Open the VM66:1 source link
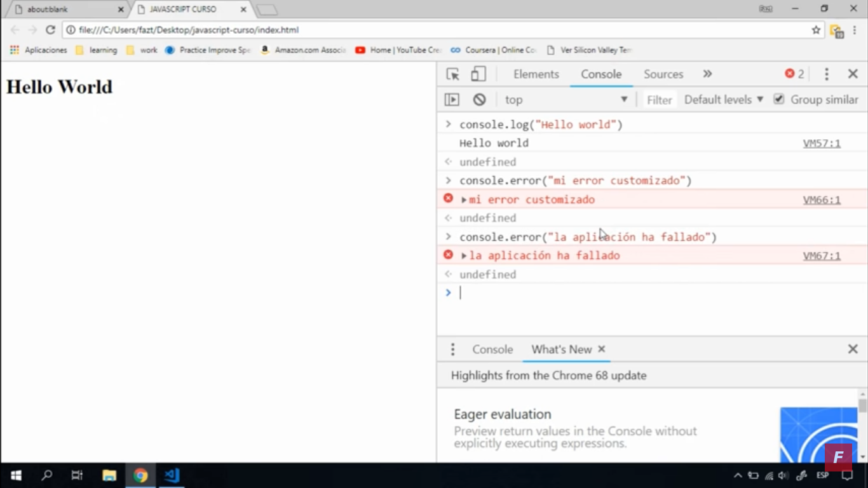The image size is (868, 488). pos(822,200)
